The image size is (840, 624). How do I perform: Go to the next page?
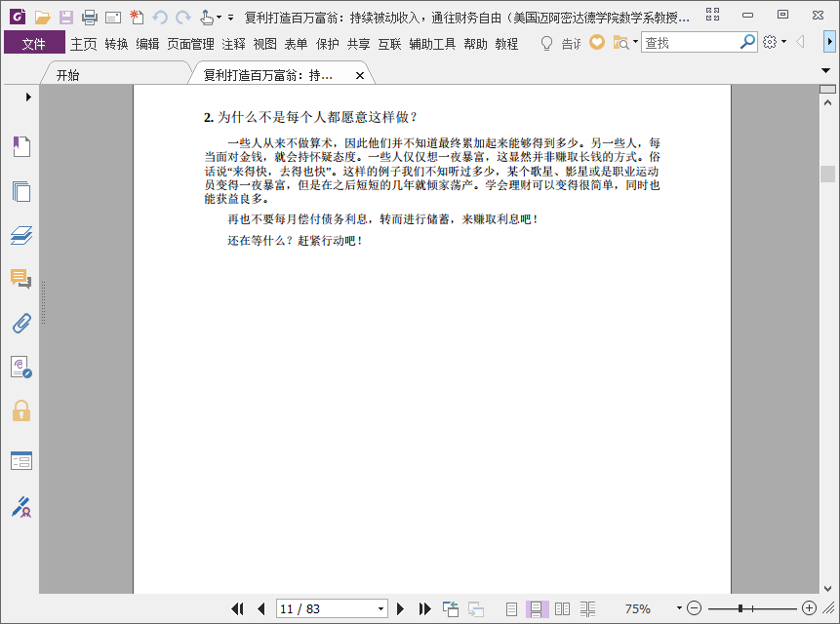pyautogui.click(x=400, y=608)
